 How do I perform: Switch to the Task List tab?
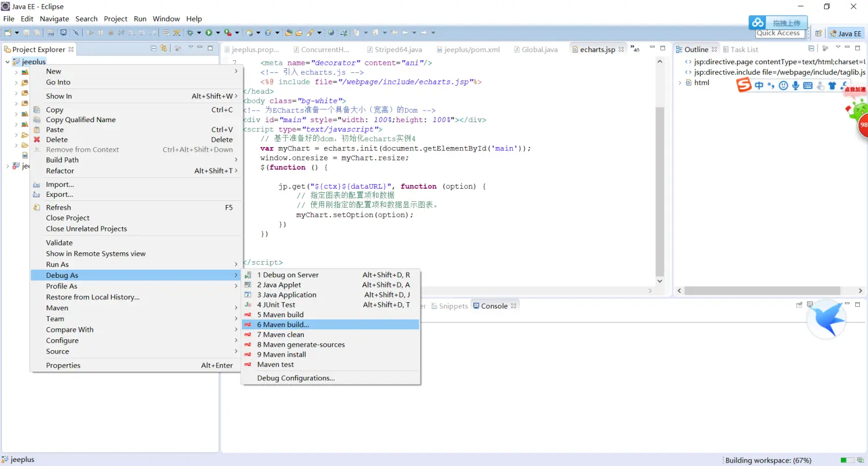(x=740, y=49)
